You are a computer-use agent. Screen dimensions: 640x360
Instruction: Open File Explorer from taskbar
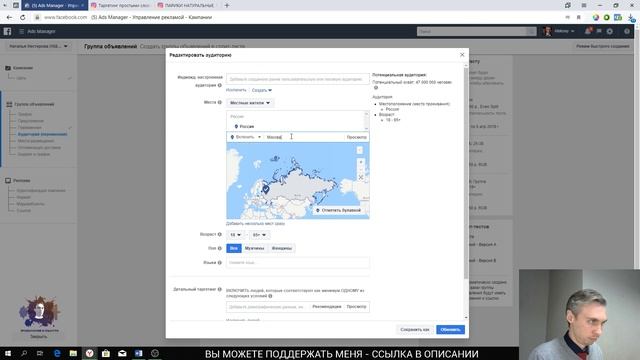73,353
